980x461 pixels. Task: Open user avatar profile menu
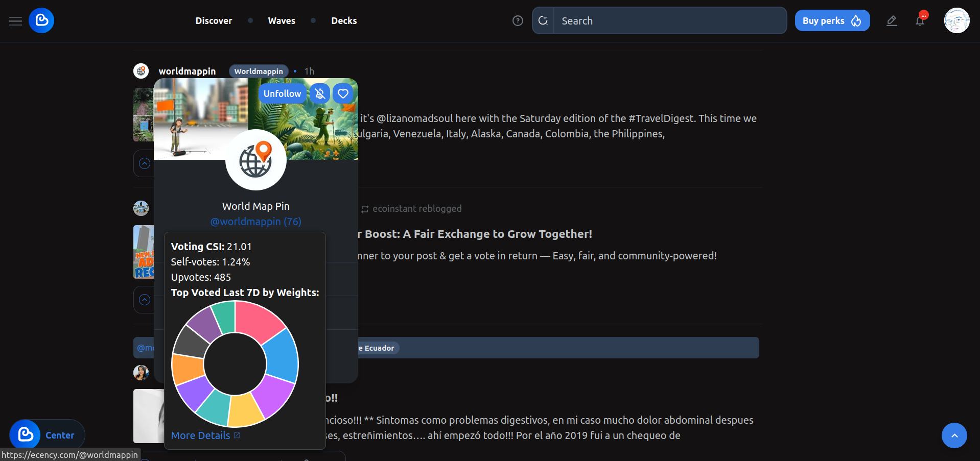pyautogui.click(x=956, y=20)
